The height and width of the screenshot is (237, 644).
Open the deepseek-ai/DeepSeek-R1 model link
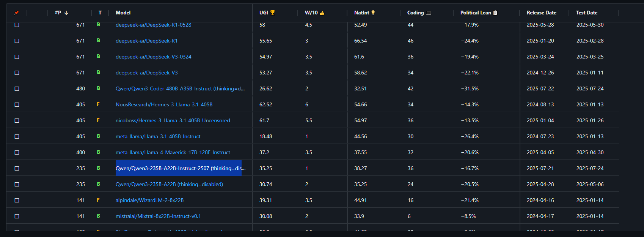[146, 41]
